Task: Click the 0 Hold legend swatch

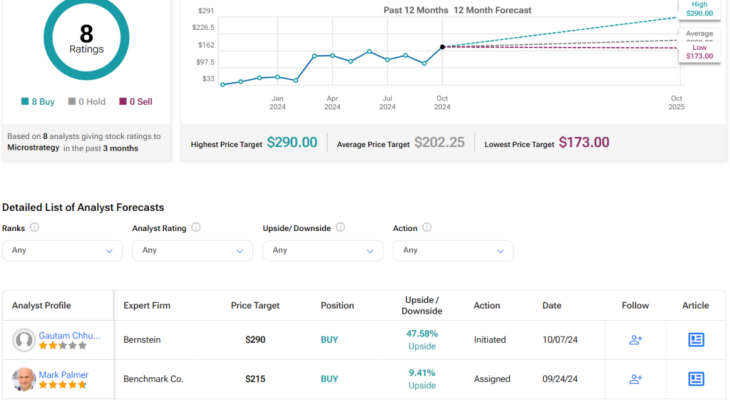Action: pyautogui.click(x=72, y=101)
